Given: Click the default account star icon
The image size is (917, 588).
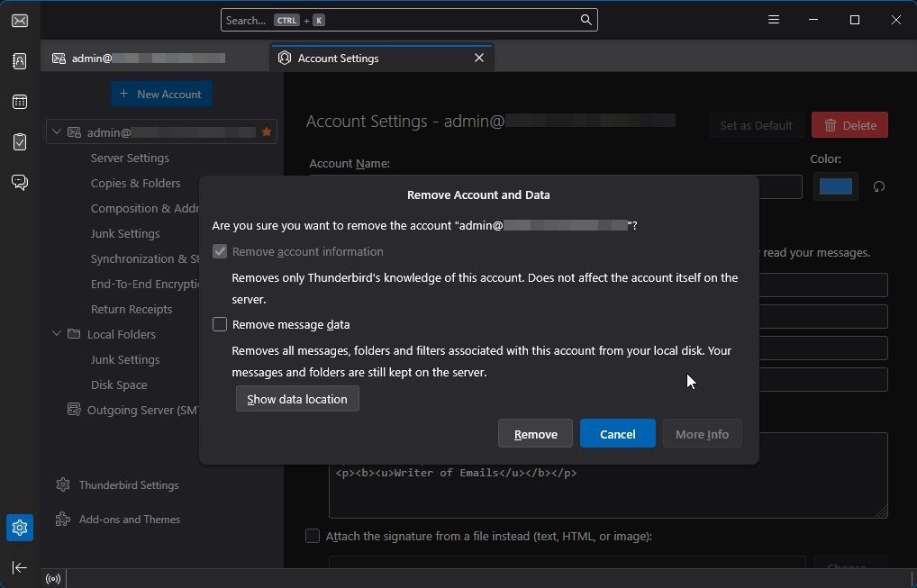Looking at the screenshot, I should [267, 131].
